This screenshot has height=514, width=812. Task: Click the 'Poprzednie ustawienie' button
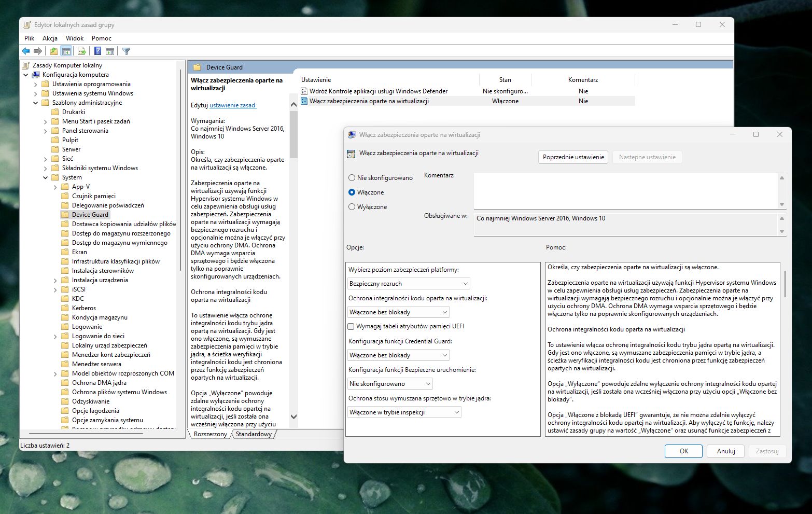point(573,157)
